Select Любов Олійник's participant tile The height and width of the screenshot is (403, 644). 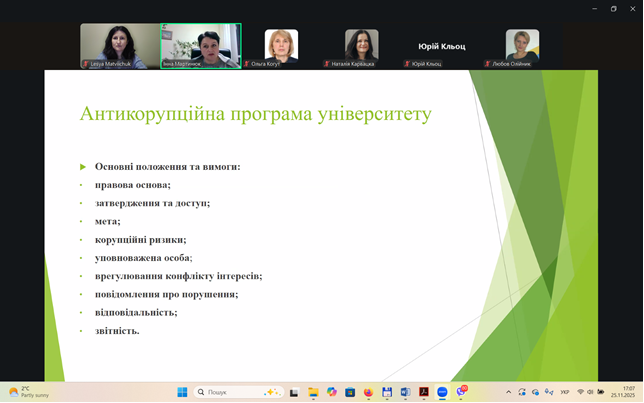pos(522,46)
